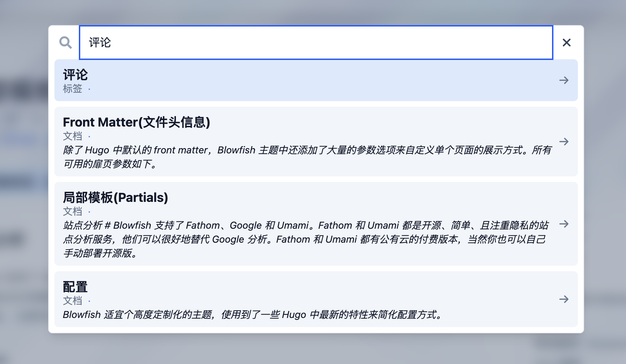
Task: Close the search dialog with the X
Action: click(x=566, y=43)
